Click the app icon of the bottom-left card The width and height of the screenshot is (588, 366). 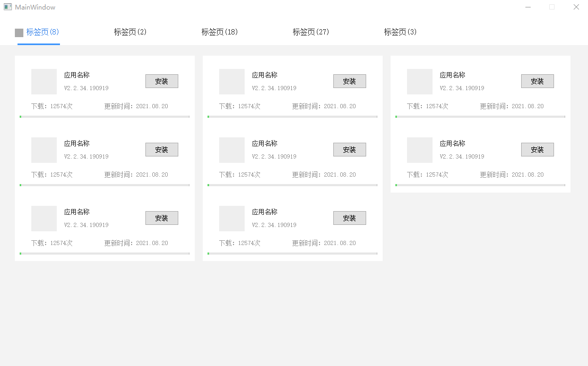coord(44,218)
